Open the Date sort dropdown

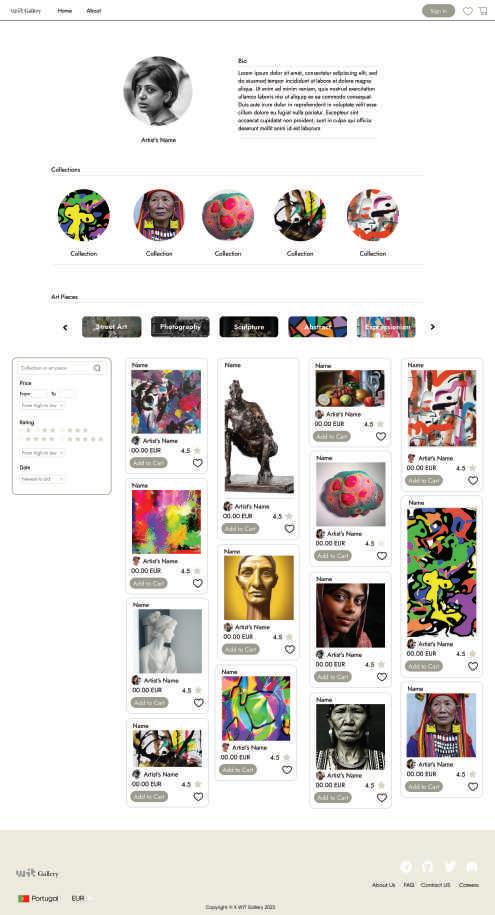(x=42, y=479)
